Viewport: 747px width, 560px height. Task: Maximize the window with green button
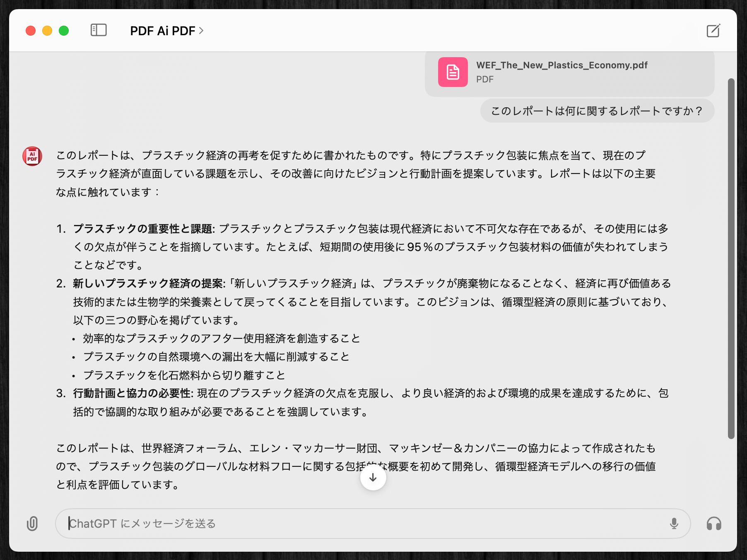(64, 31)
